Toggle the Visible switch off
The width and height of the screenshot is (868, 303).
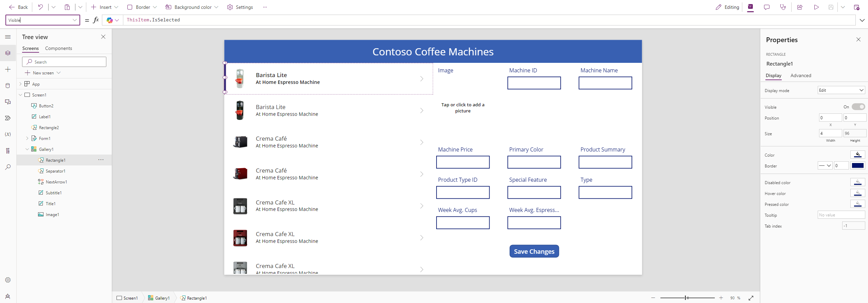tap(858, 107)
